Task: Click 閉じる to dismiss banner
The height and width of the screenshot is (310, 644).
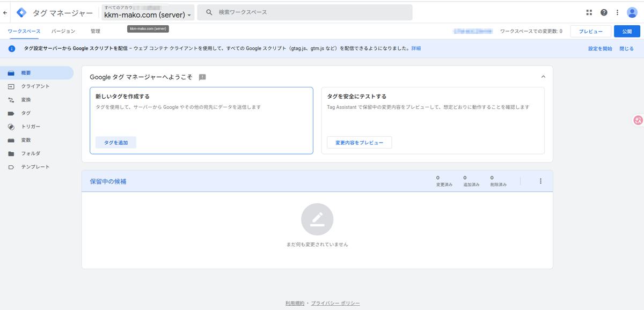Action: click(x=626, y=48)
